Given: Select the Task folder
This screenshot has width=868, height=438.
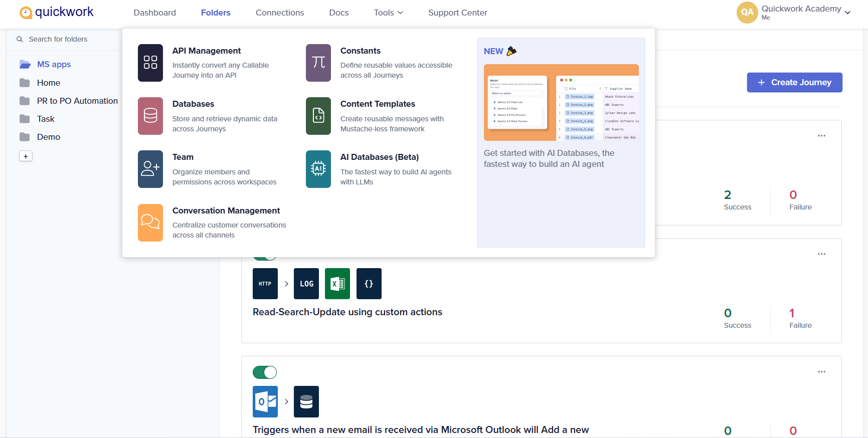Looking at the screenshot, I should point(46,119).
